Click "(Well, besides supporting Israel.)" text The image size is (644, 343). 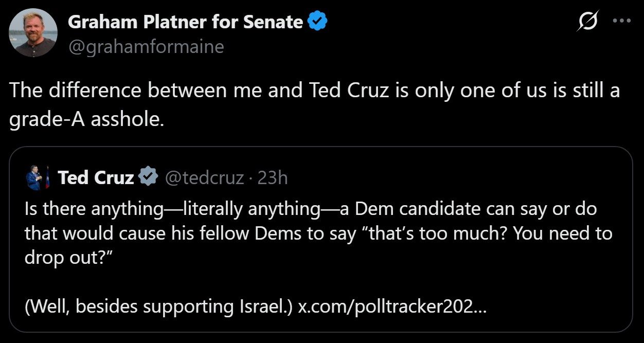(158, 306)
